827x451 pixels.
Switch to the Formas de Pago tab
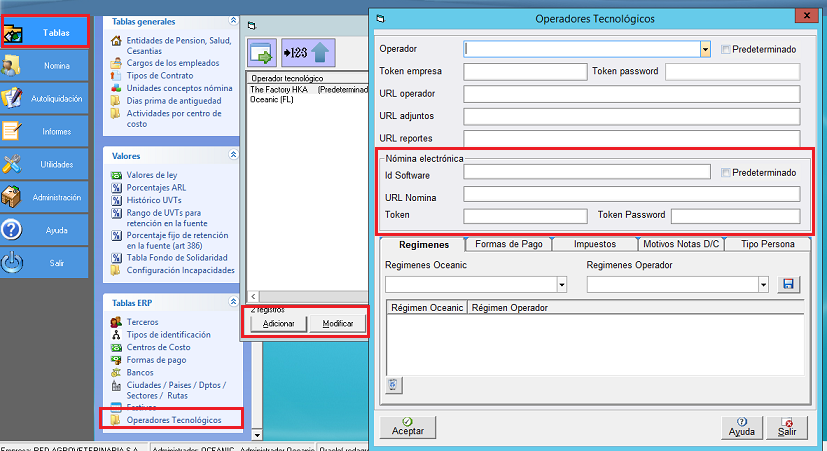[x=508, y=244]
